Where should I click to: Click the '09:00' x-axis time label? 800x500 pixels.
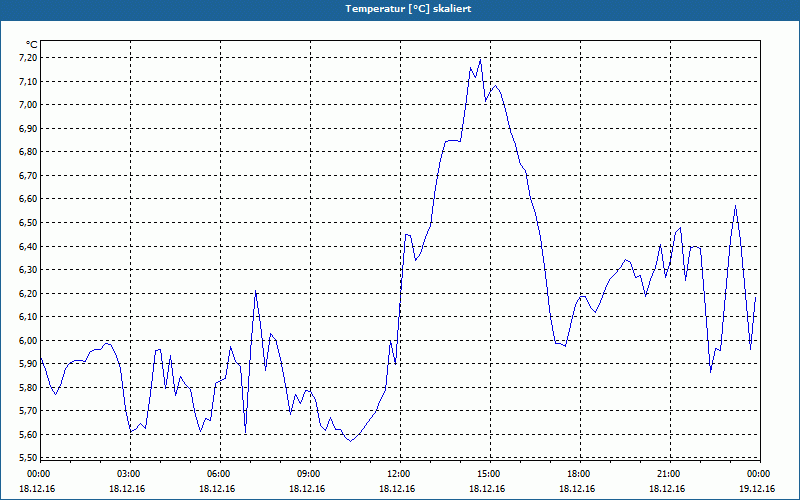(309, 474)
